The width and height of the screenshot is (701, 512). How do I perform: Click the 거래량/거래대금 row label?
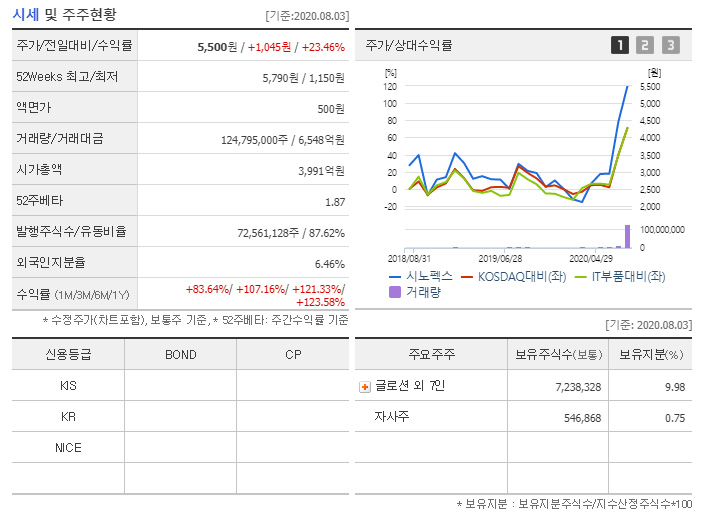click(60, 138)
